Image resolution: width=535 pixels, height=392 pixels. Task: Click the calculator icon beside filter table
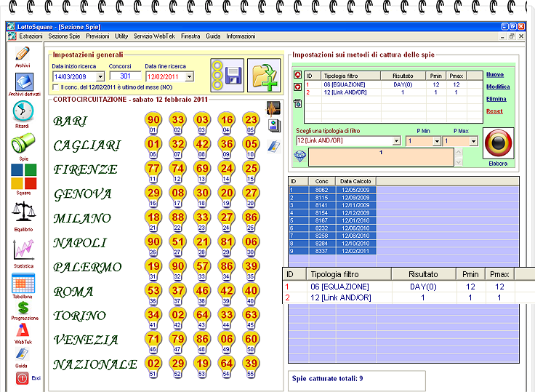tap(297, 103)
